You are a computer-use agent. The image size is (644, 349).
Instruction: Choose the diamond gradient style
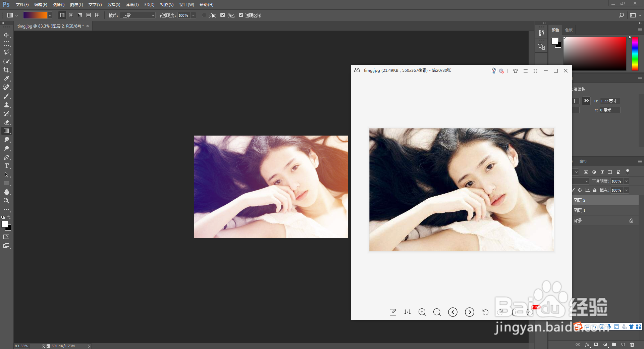(x=97, y=15)
